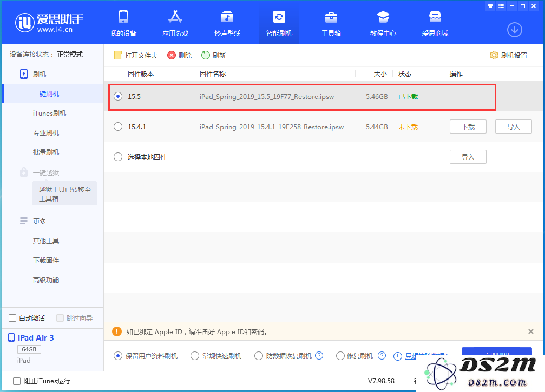545x392 pixels.
Task: Click the 一键越狱 lock icon
Action: [24, 172]
